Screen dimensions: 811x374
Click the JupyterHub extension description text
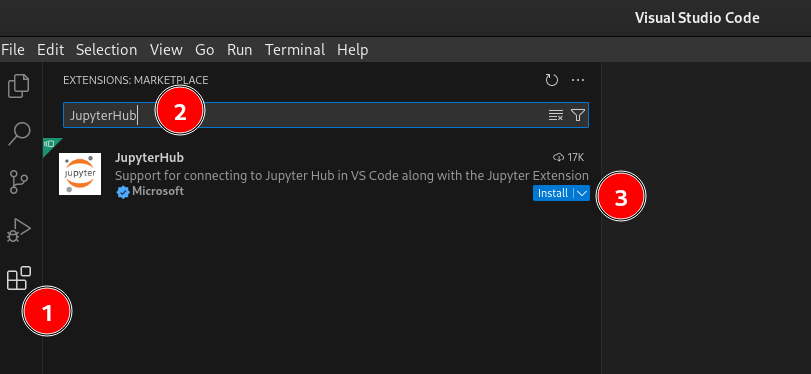[x=352, y=175]
